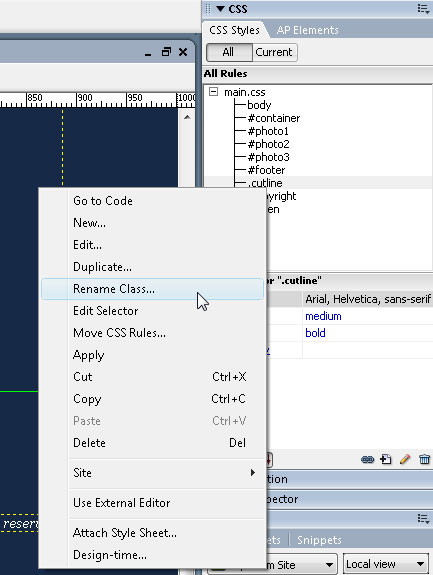Viewport: 433px width, 575px height.
Task: Select the #footer rule
Action: tap(266, 170)
